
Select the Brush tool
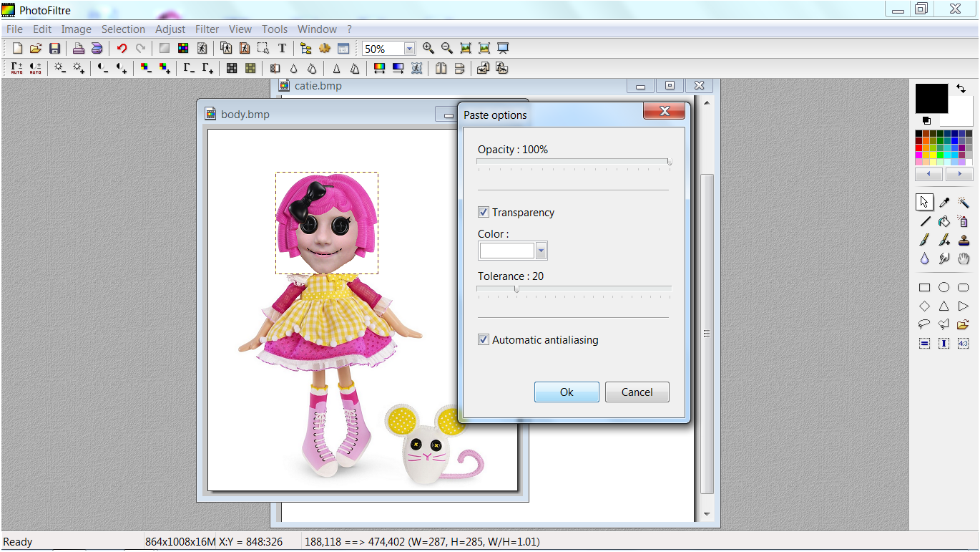pyautogui.click(x=925, y=240)
